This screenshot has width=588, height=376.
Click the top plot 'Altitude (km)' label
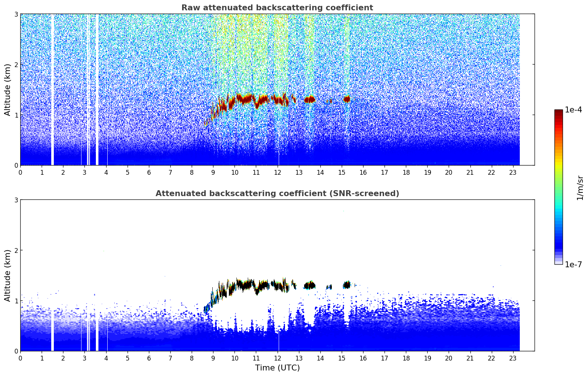pos(8,90)
